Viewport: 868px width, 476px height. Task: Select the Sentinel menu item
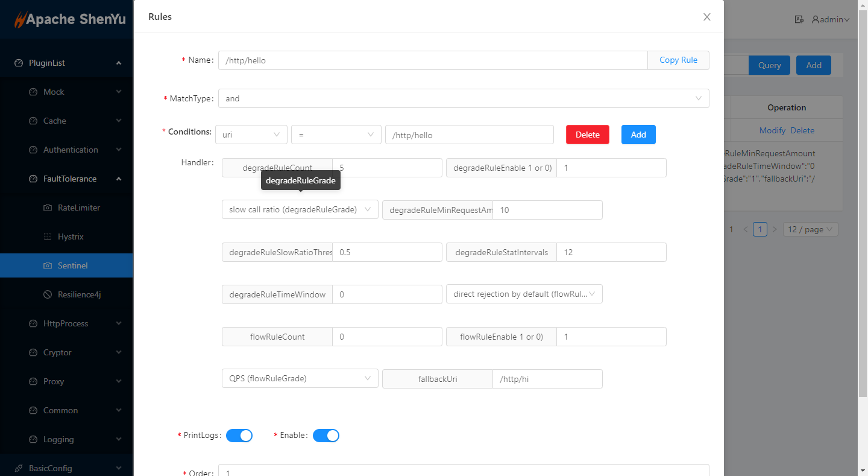[66, 265]
